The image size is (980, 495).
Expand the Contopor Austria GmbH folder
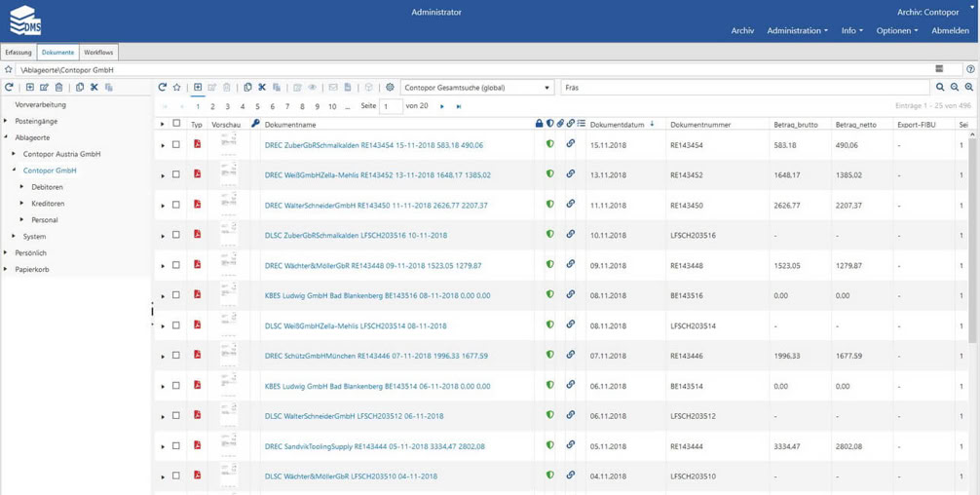tap(14, 154)
